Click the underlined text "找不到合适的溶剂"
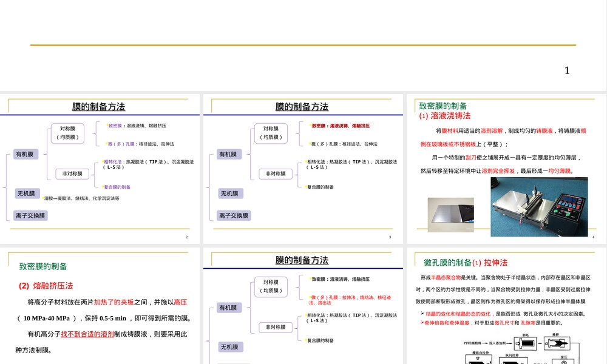 (x=87, y=334)
